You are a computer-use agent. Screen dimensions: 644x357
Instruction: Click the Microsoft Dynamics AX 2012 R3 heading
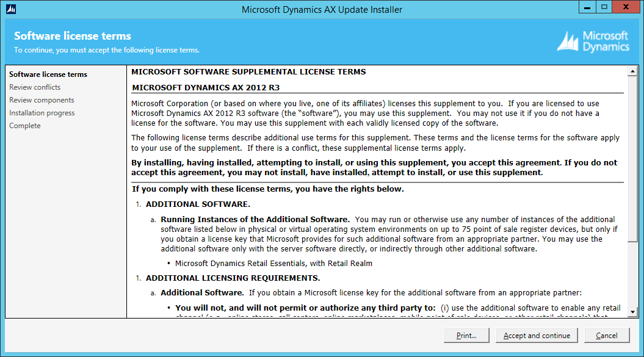[206, 87]
